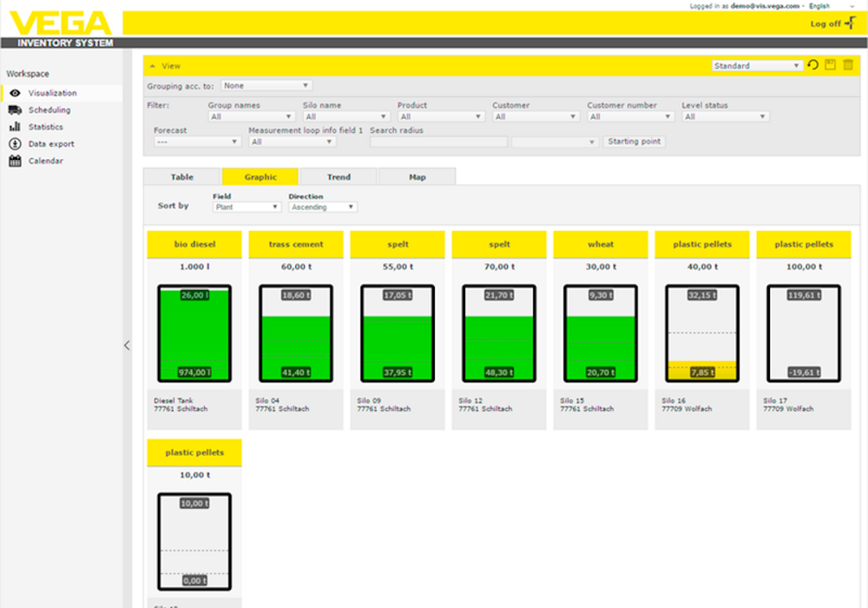Open the Level status filter dropdown
The width and height of the screenshot is (868, 608).
[725, 117]
